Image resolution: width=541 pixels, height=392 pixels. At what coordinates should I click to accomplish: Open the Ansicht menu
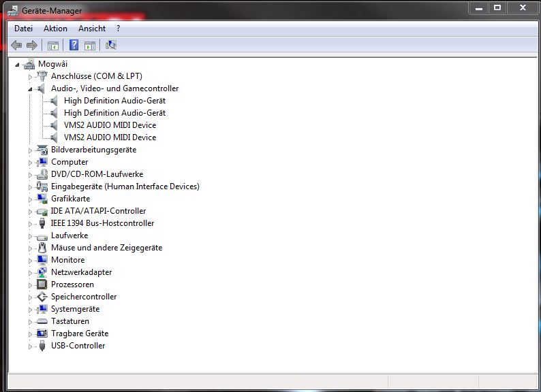click(92, 29)
